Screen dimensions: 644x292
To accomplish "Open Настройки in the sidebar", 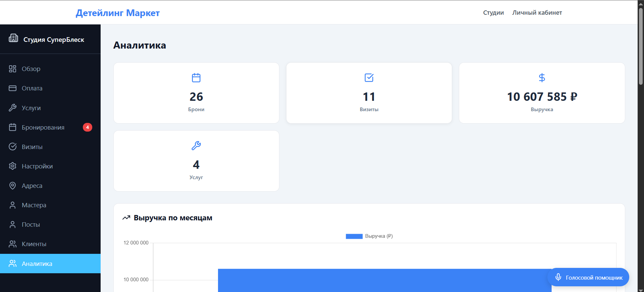I will pyautogui.click(x=50, y=166).
